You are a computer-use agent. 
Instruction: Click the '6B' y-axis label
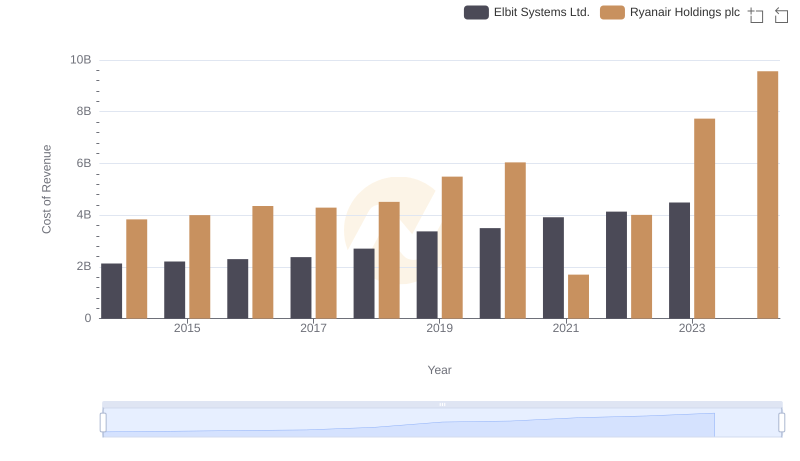[x=84, y=163]
